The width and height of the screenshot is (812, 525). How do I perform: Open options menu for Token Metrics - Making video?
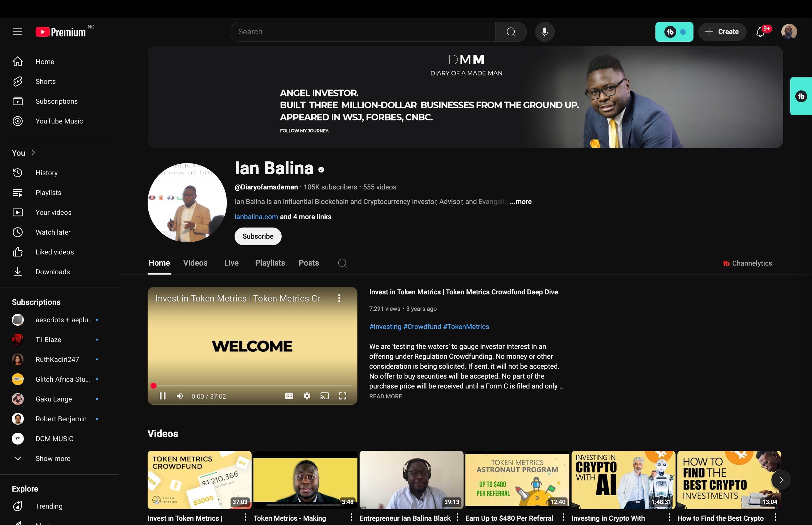(351, 517)
